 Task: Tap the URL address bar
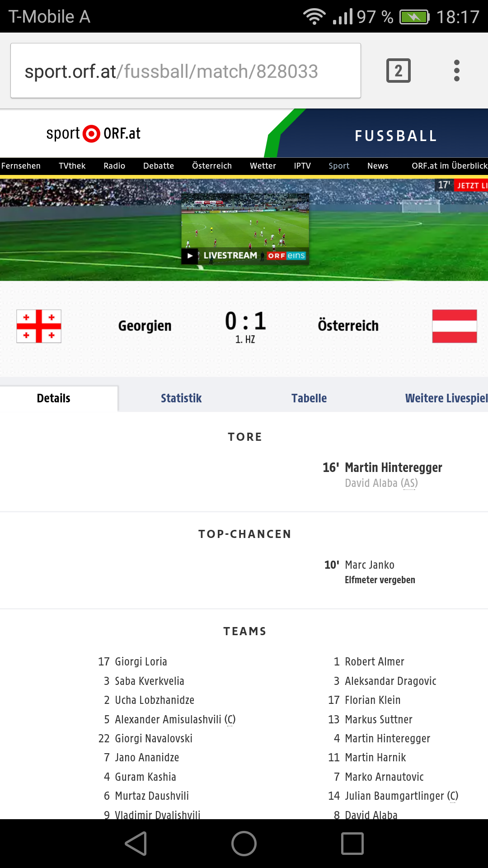click(186, 71)
